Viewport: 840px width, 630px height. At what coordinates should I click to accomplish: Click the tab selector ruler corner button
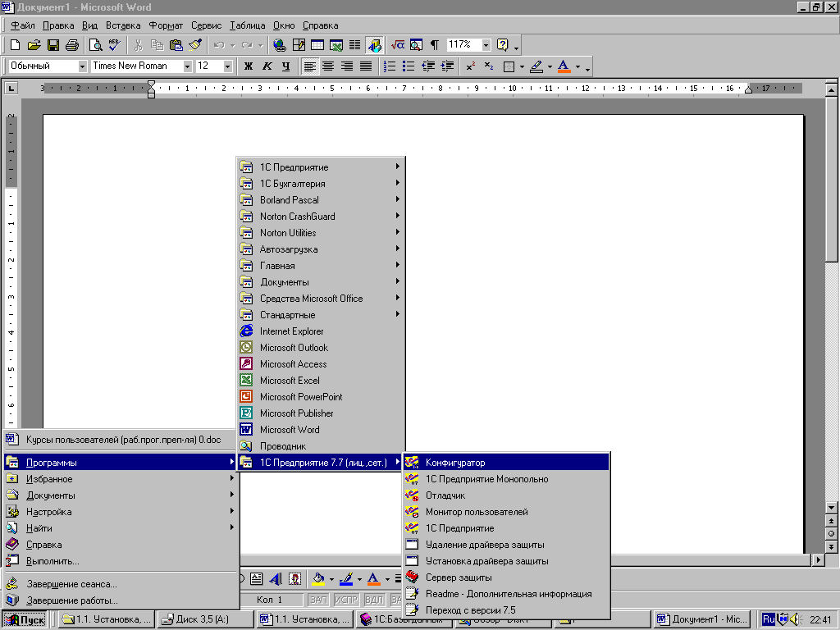click(x=11, y=88)
